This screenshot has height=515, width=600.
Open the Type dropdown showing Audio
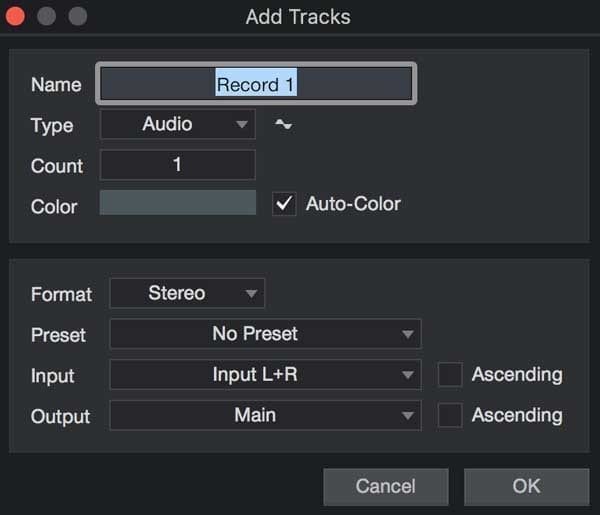point(178,124)
